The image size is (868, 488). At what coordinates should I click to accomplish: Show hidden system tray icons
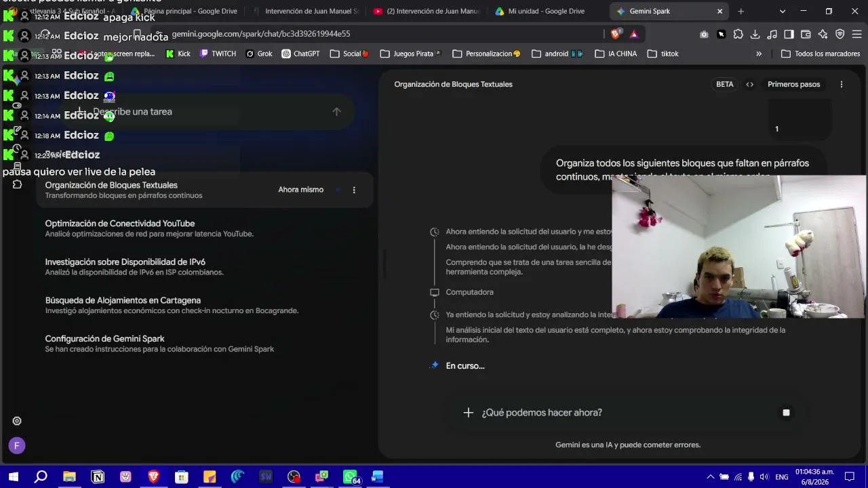point(710,477)
